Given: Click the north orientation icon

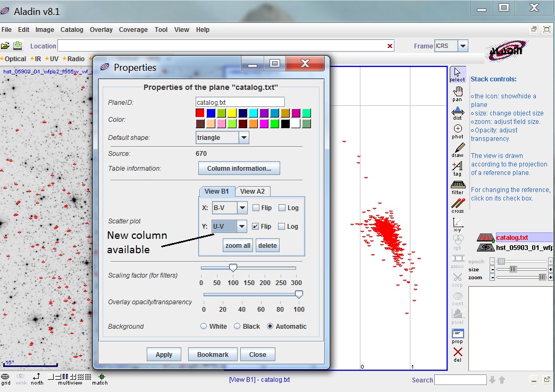Looking at the screenshot, I should 37,379.
